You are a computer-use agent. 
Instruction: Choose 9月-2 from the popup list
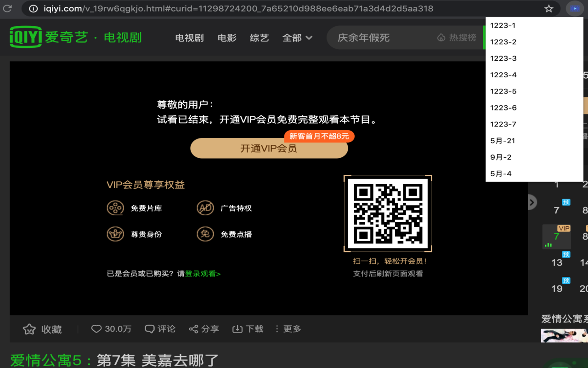pyautogui.click(x=534, y=157)
